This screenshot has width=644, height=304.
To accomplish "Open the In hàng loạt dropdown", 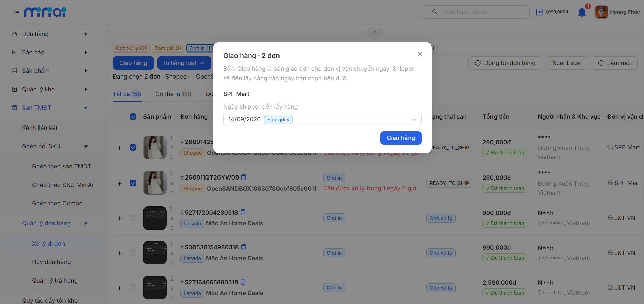I will click(184, 63).
